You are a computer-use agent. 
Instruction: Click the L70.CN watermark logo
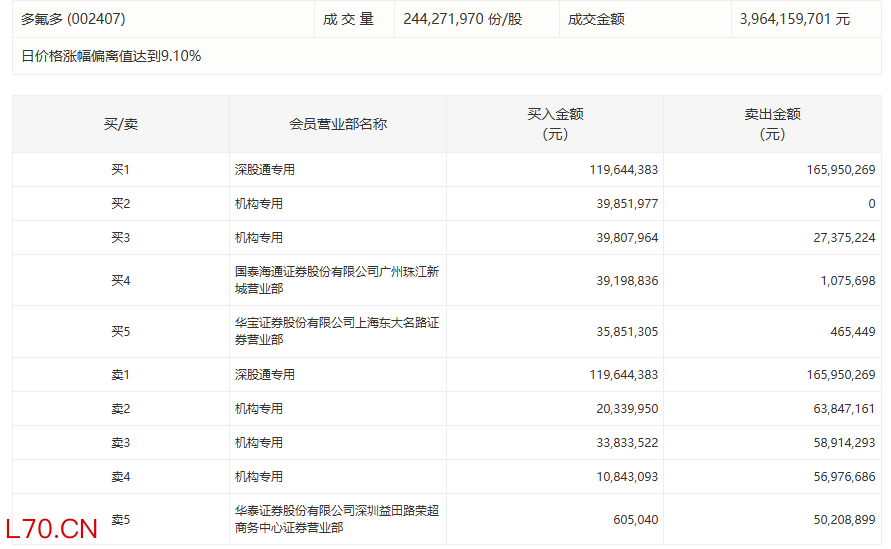point(51,528)
